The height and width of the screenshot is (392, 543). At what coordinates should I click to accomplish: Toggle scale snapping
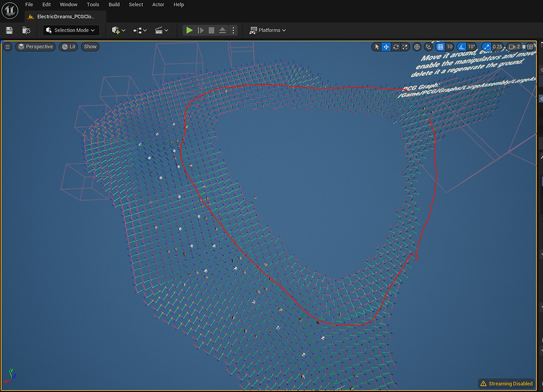(486, 47)
